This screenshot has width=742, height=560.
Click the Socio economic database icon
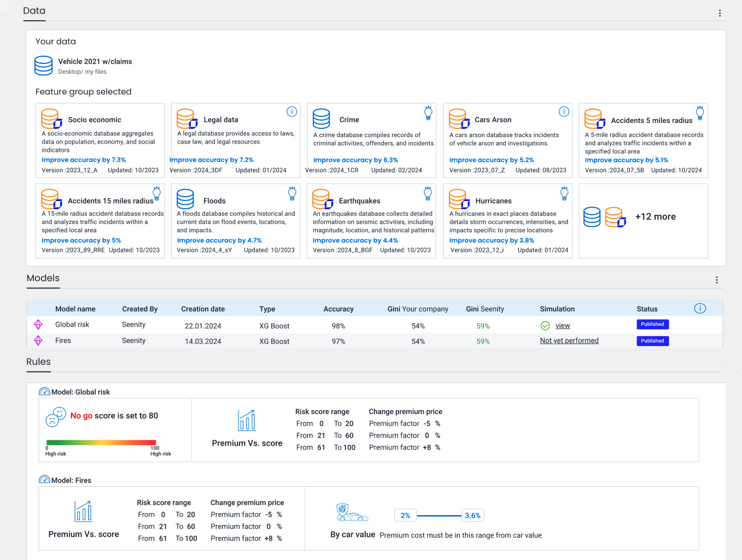(51, 119)
